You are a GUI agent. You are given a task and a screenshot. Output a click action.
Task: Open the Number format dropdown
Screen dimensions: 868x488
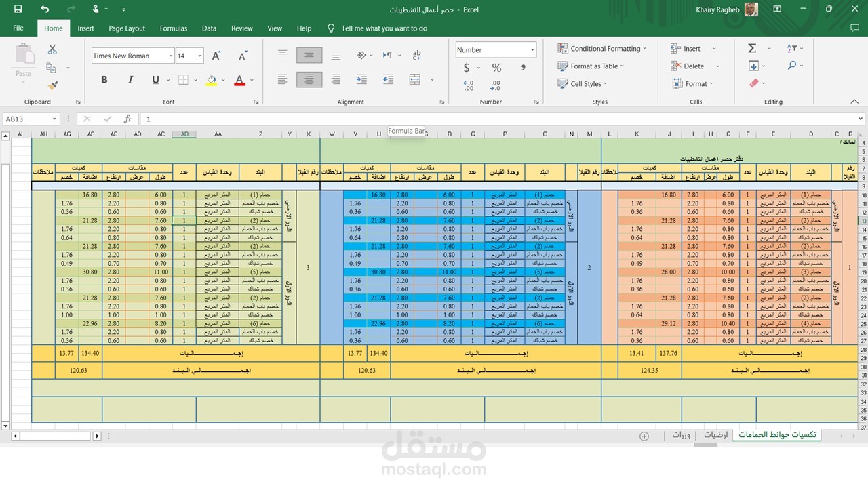pyautogui.click(x=532, y=49)
